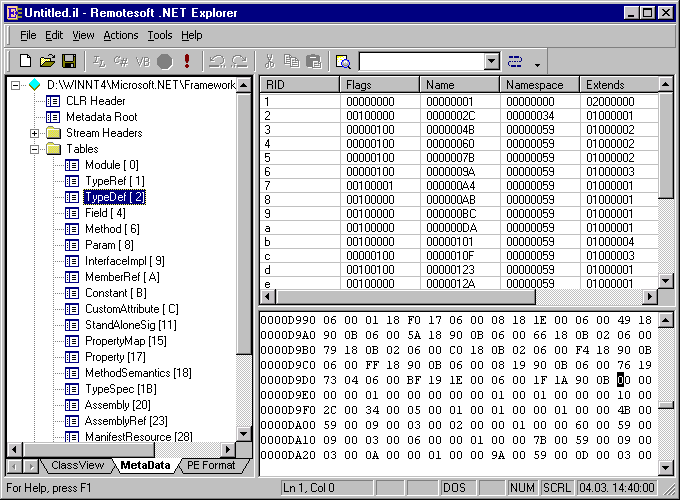Click the Open folder toolbar icon

click(x=47, y=61)
